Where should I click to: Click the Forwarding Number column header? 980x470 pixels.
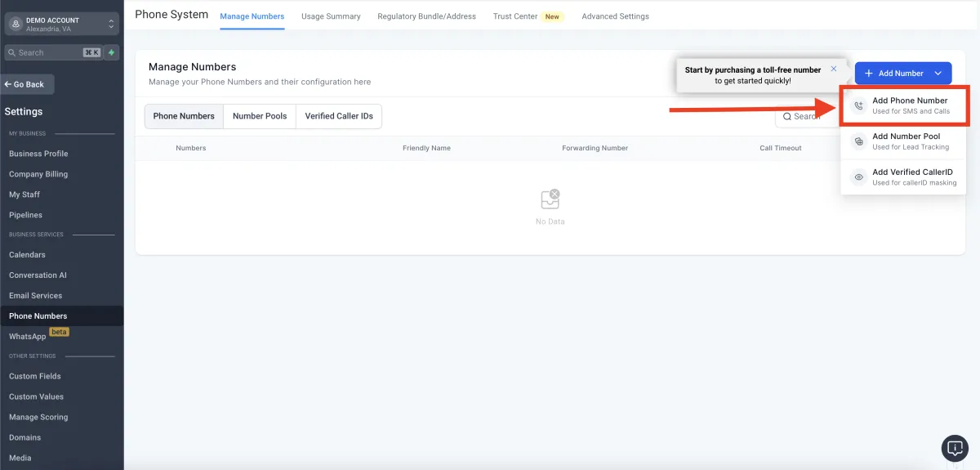(x=595, y=148)
